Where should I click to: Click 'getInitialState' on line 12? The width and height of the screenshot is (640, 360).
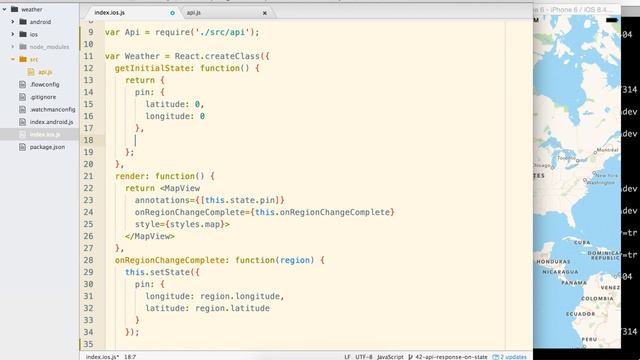152,68
